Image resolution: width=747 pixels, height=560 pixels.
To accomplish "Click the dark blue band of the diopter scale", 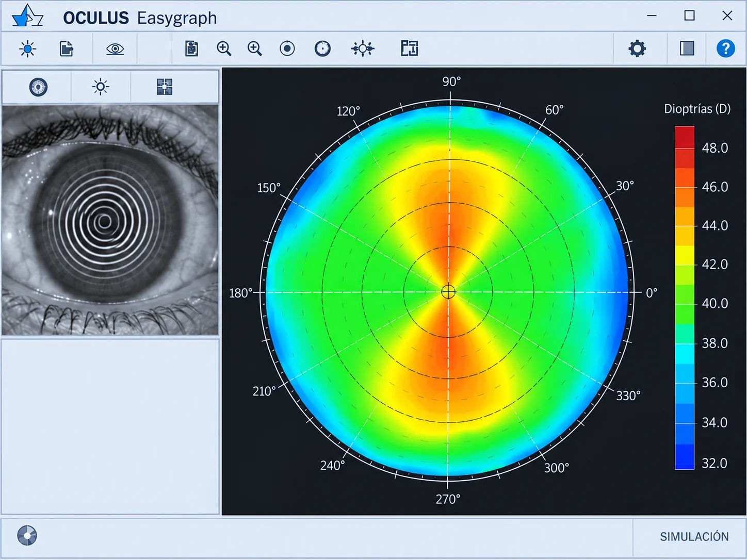I will (685, 456).
